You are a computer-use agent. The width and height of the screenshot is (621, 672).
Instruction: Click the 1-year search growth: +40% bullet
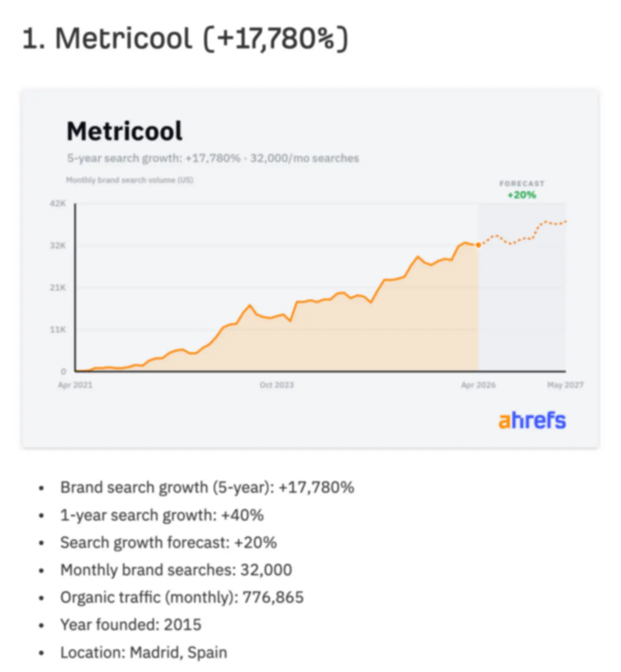point(162,515)
